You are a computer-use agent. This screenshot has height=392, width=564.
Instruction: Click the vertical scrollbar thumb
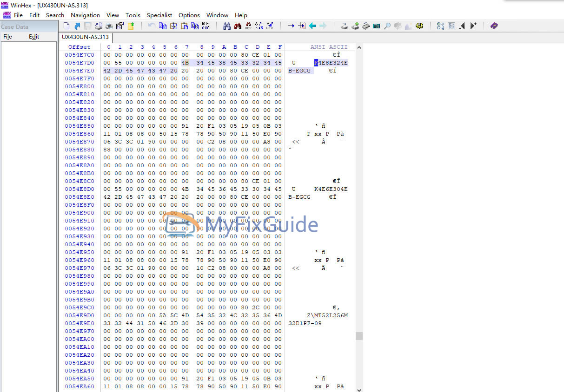359,336
